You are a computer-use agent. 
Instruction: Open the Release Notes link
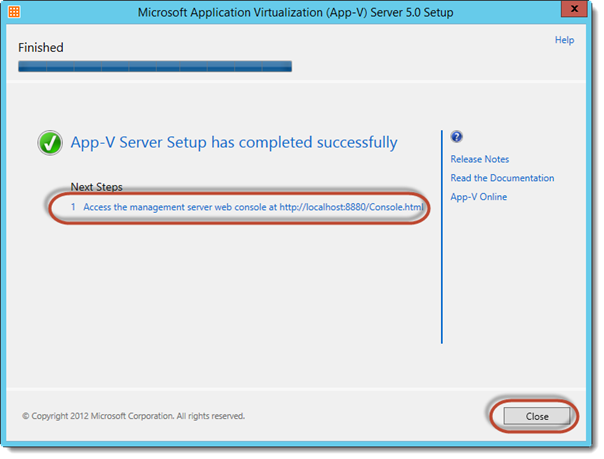click(x=479, y=159)
